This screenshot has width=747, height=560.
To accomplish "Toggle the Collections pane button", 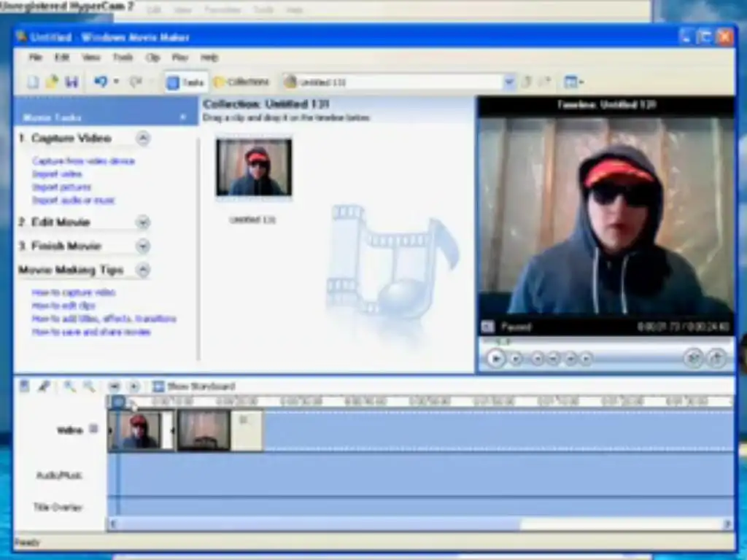I will (x=242, y=82).
